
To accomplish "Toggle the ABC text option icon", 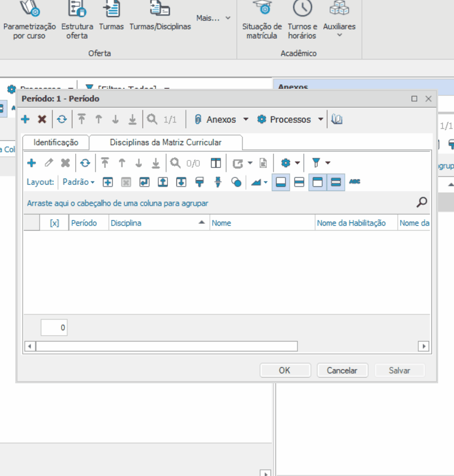I will tap(354, 181).
